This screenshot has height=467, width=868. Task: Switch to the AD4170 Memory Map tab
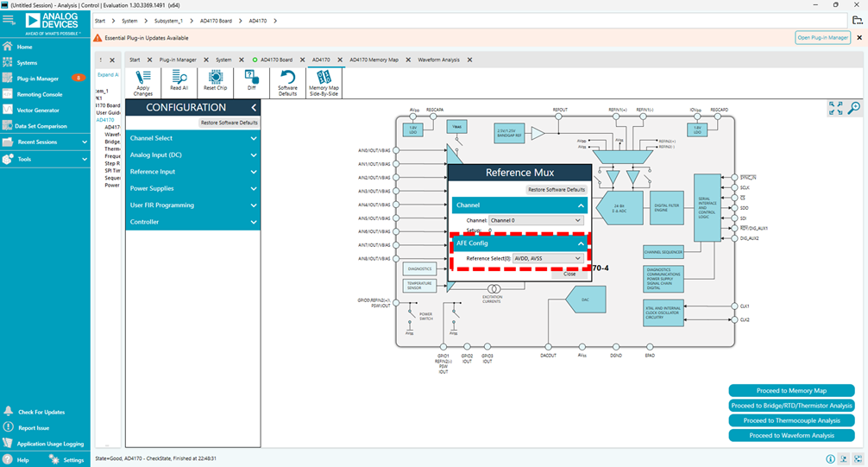click(x=374, y=60)
